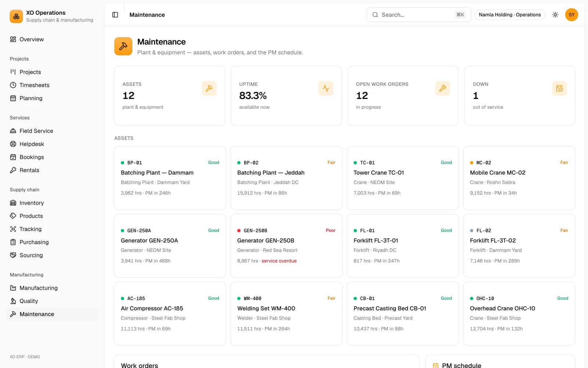Click the Manufacturing factory icon

click(13, 288)
